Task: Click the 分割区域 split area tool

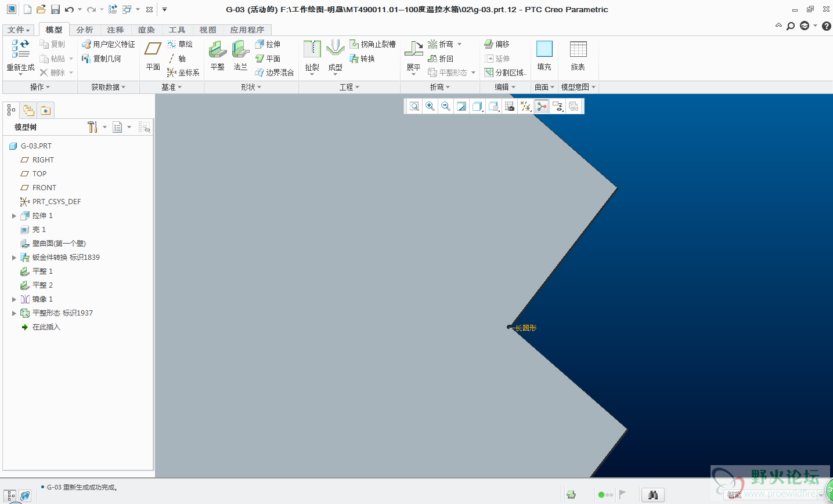Action: pyautogui.click(x=506, y=72)
